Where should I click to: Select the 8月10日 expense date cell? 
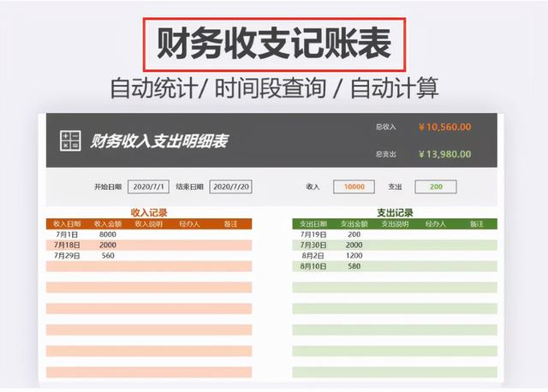tap(313, 266)
